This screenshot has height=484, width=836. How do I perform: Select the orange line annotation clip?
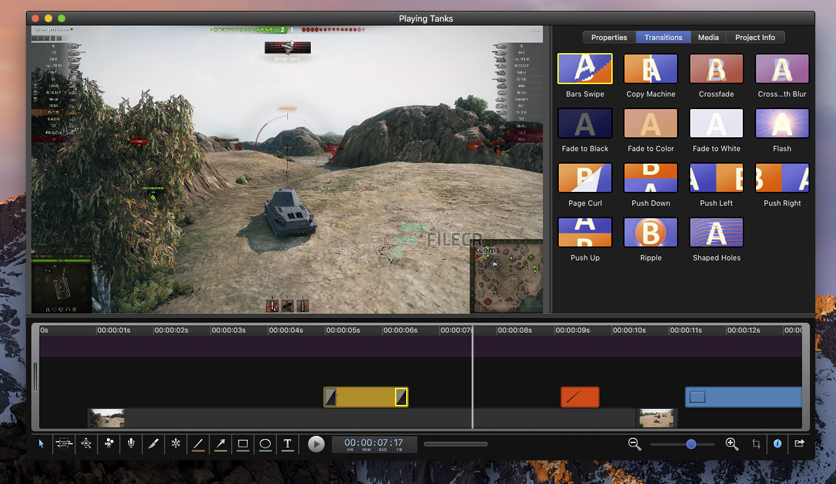point(580,397)
